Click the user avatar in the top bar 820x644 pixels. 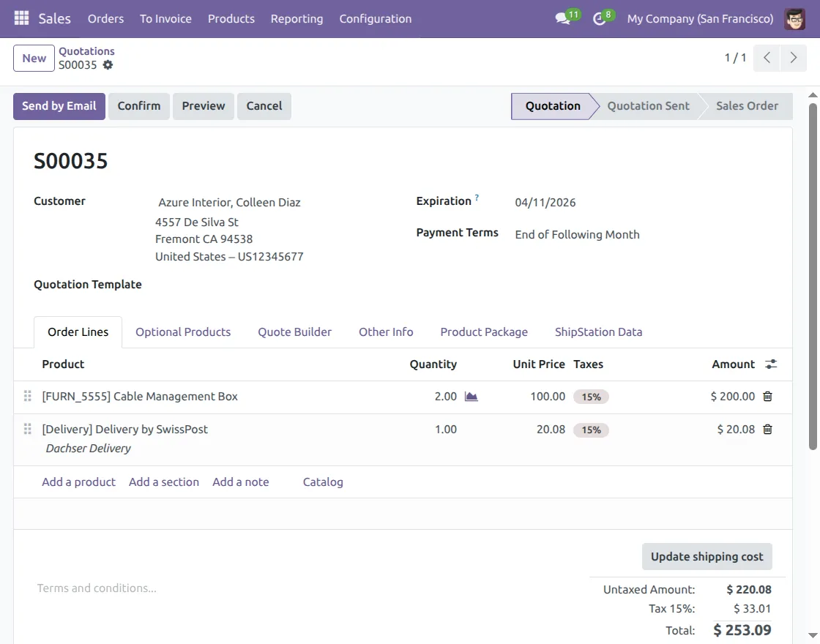pyautogui.click(x=794, y=18)
